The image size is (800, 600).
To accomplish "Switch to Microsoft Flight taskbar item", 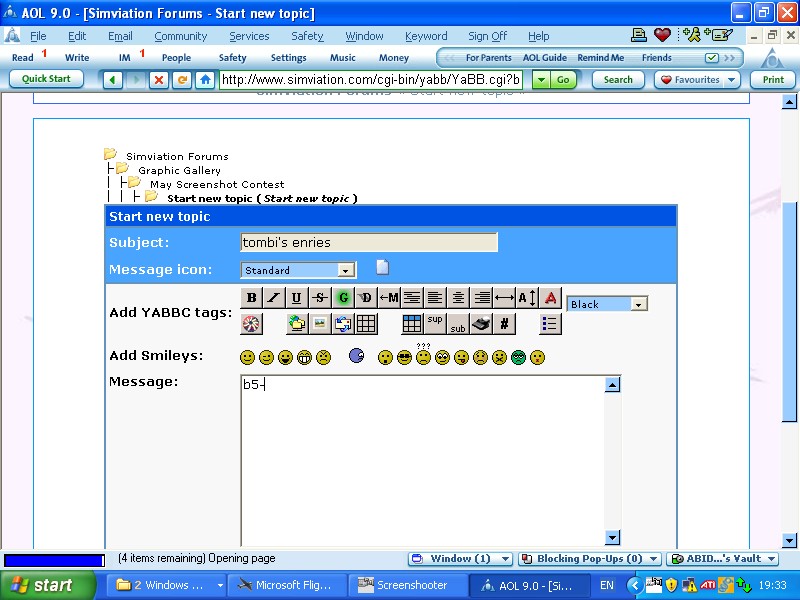I will (286, 585).
